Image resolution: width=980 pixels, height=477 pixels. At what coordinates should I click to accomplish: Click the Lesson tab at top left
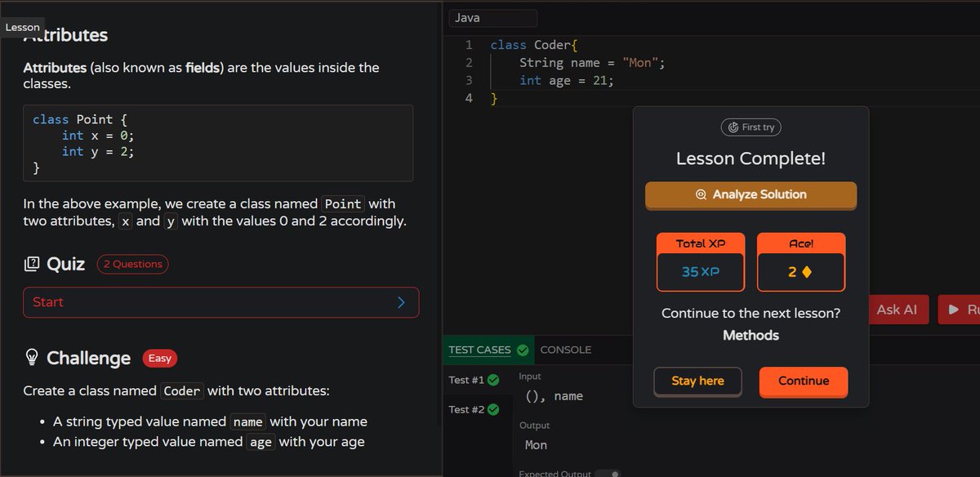22,26
